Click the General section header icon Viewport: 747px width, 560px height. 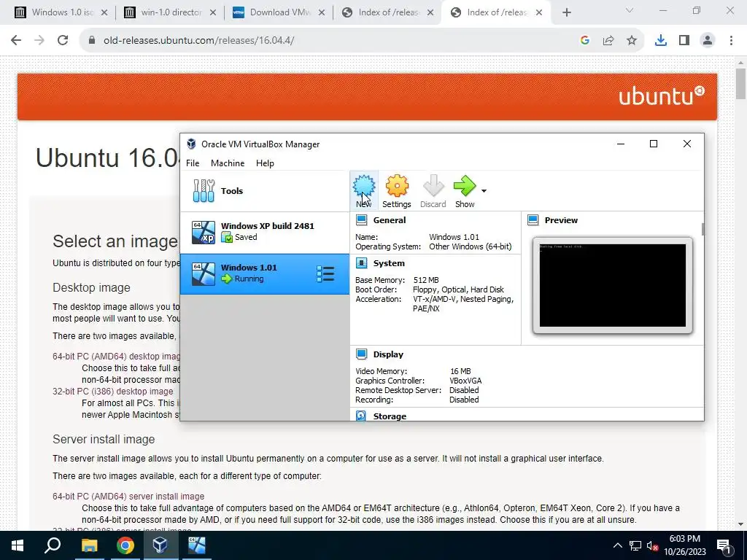click(362, 220)
